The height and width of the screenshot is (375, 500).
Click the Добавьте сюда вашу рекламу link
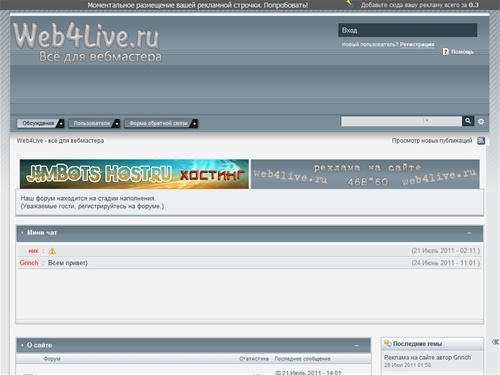click(420, 5)
